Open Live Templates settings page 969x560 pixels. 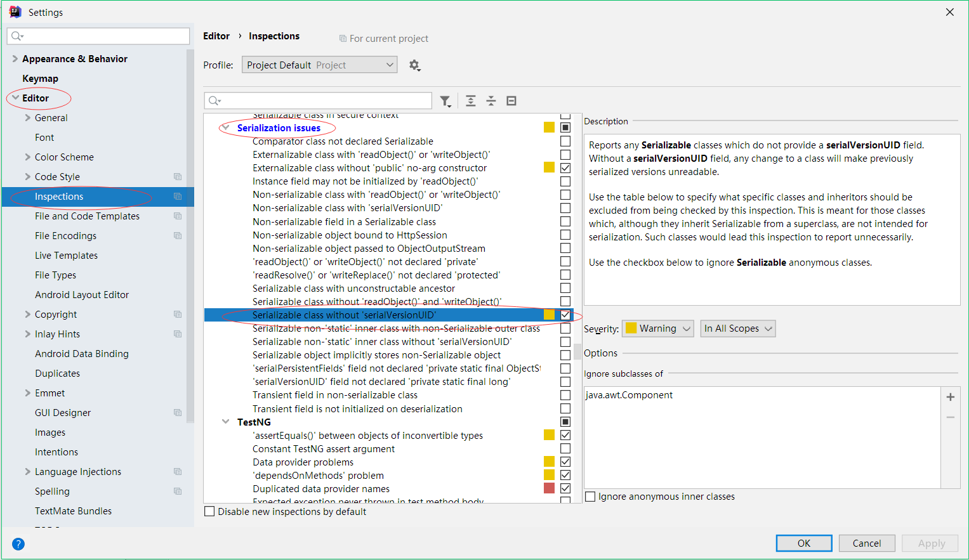[66, 256]
